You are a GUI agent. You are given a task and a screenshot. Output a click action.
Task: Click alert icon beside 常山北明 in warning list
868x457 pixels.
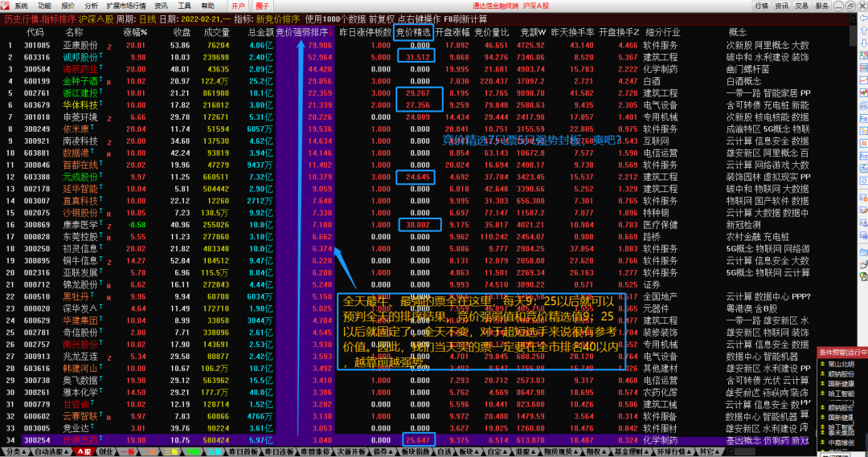point(821,364)
